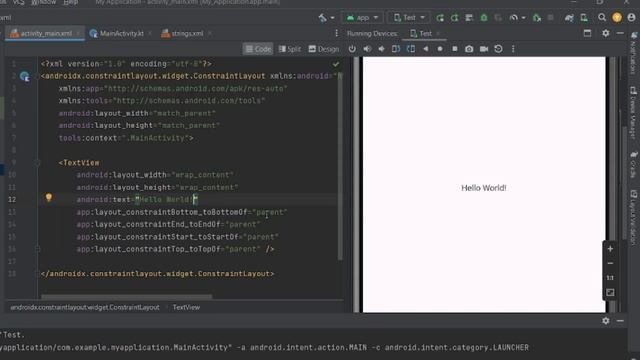
Task: Collapse the ConstraintLayout fold marker on line 2
Action: pyautogui.click(x=37, y=76)
